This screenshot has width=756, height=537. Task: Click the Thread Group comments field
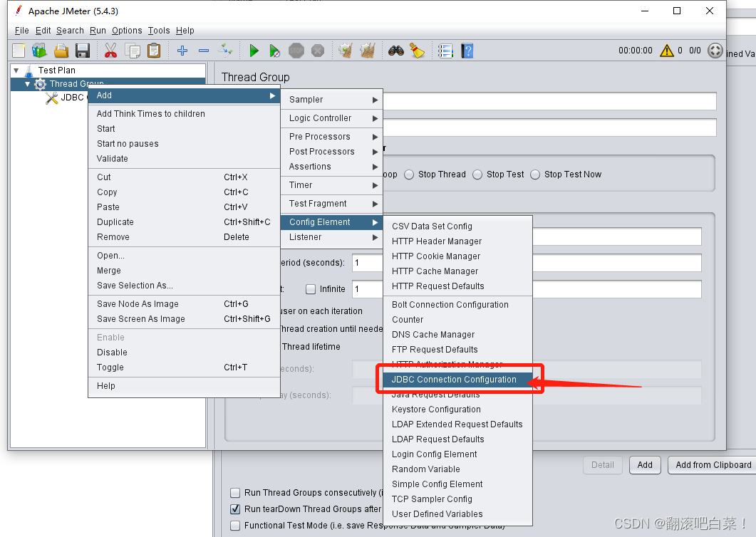tap(549, 127)
